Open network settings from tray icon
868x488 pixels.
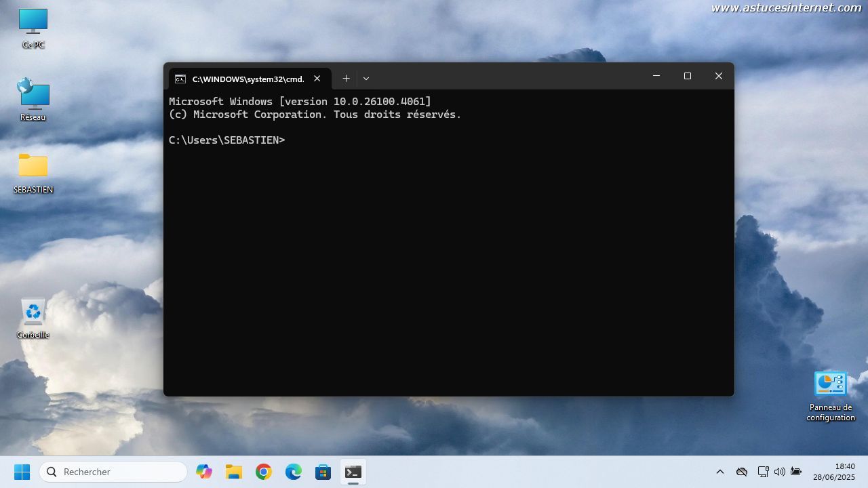tap(763, 472)
